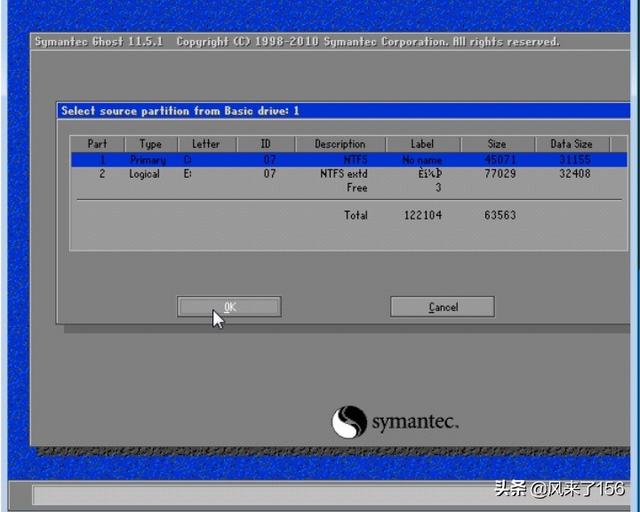
Task: Click the Select source partition dialog title
Action: click(180, 111)
